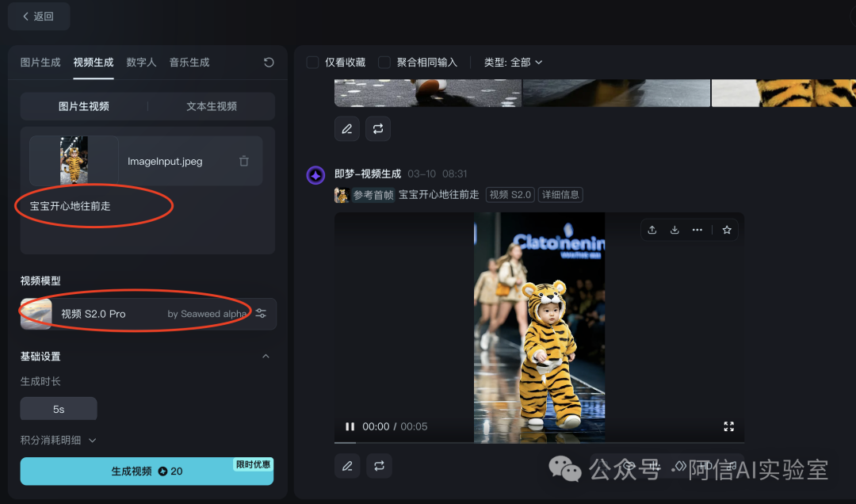Select the 视频生成 tab
Viewport: 856px width, 504px height.
pyautogui.click(x=94, y=63)
